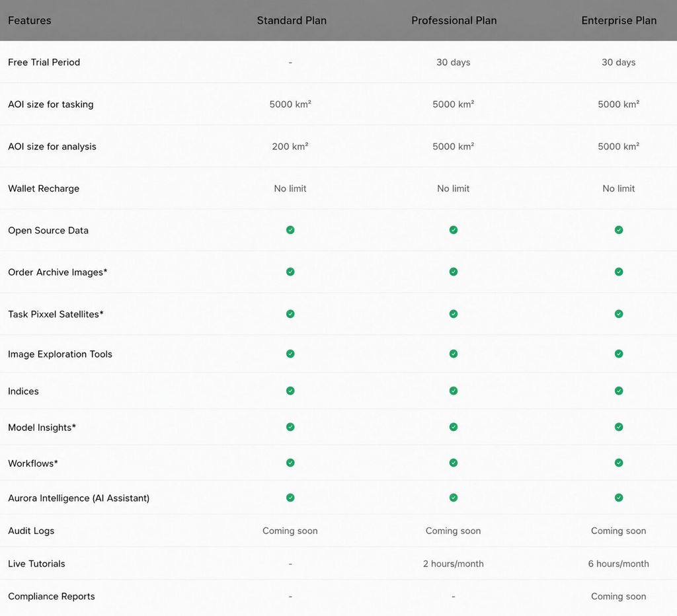This screenshot has width=677, height=616.
Task: Click the Features column header
Action: coord(29,20)
